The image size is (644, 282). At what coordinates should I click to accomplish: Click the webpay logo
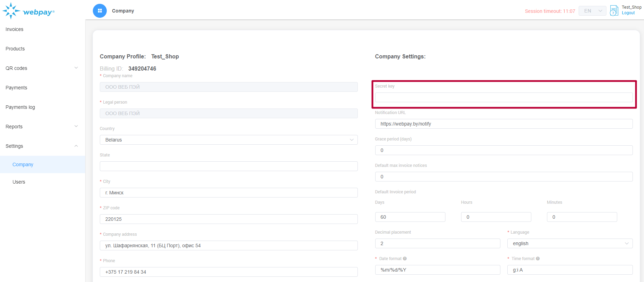pos(29,11)
